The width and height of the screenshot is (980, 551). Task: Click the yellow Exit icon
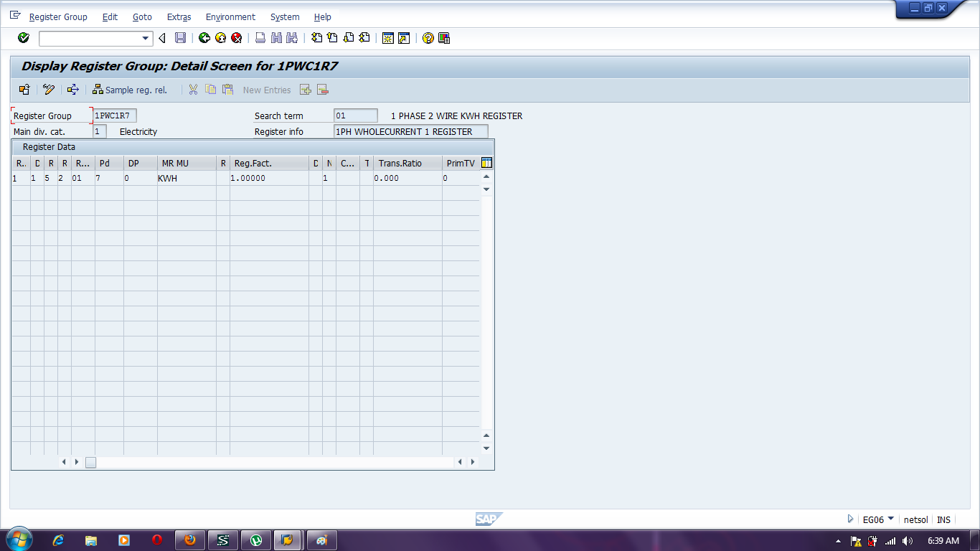(x=220, y=38)
